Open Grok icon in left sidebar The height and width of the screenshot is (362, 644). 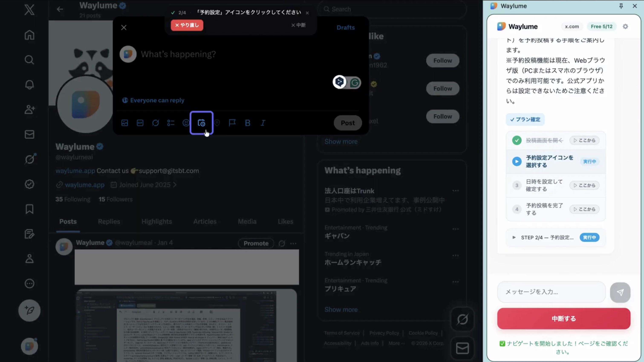[30, 159]
